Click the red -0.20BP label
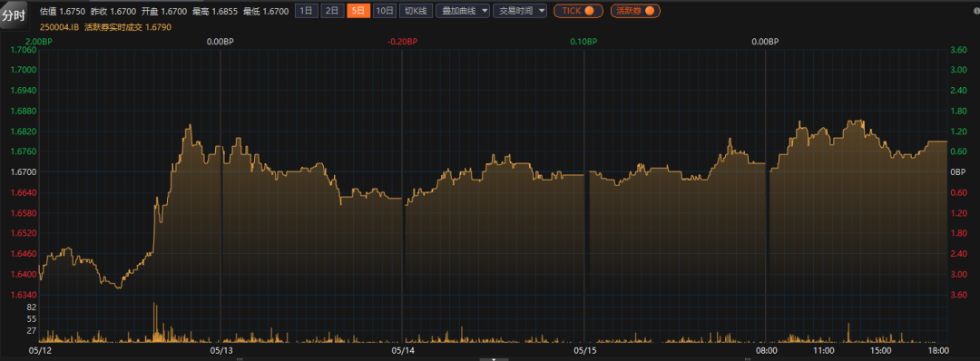Screen dimensions: 980x361 [403, 42]
